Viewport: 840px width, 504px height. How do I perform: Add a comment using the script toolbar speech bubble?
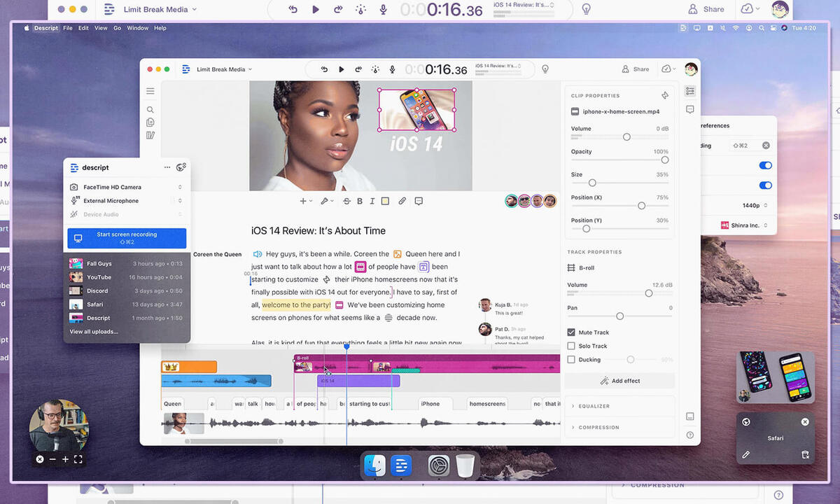click(x=419, y=201)
